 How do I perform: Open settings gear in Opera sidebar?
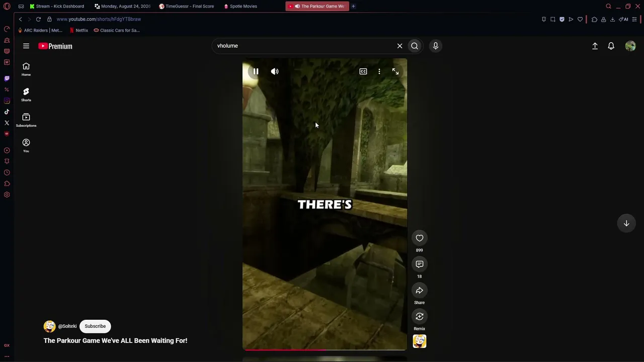tap(7, 195)
